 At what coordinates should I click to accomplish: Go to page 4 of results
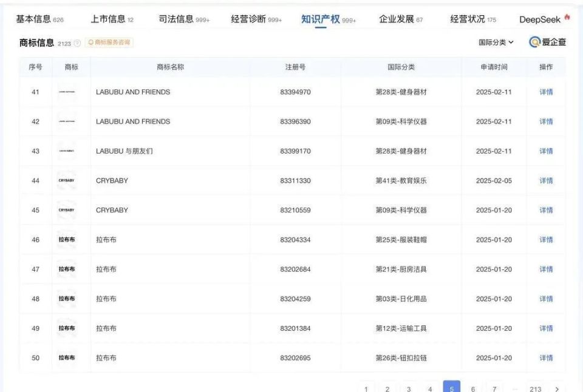point(430,388)
